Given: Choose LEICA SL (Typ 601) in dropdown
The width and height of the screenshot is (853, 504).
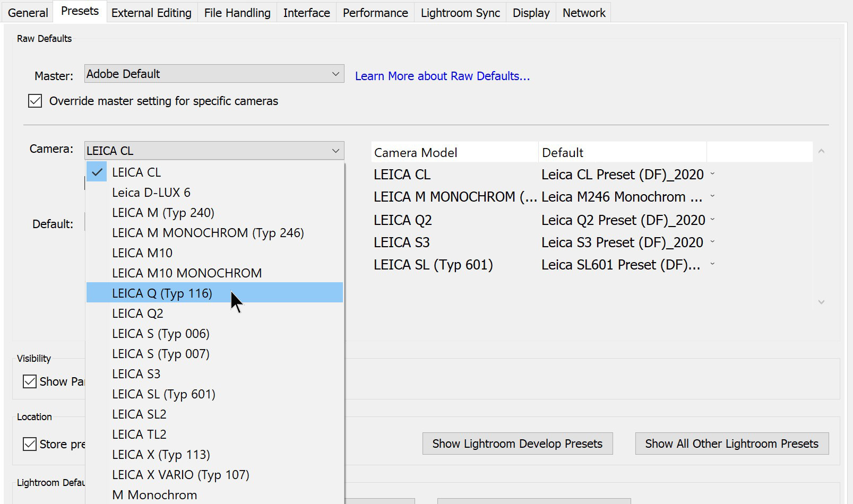Looking at the screenshot, I should click(x=214, y=394).
